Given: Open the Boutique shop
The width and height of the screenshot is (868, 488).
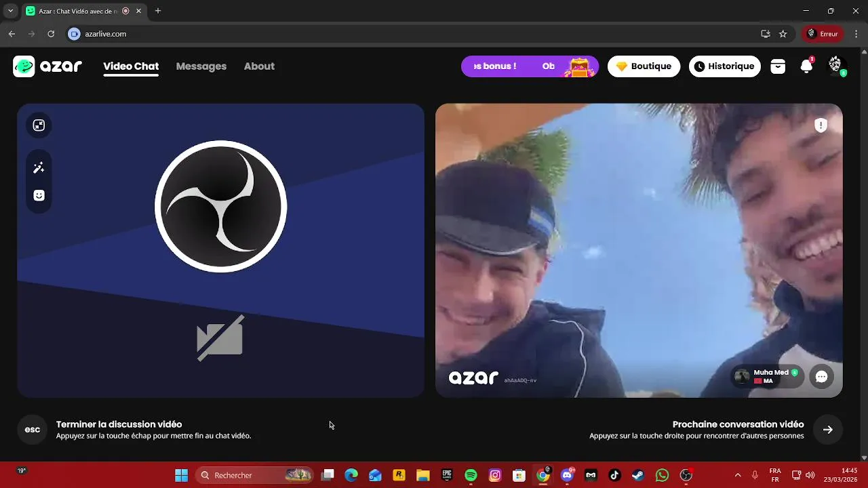Looking at the screenshot, I should tap(644, 66).
